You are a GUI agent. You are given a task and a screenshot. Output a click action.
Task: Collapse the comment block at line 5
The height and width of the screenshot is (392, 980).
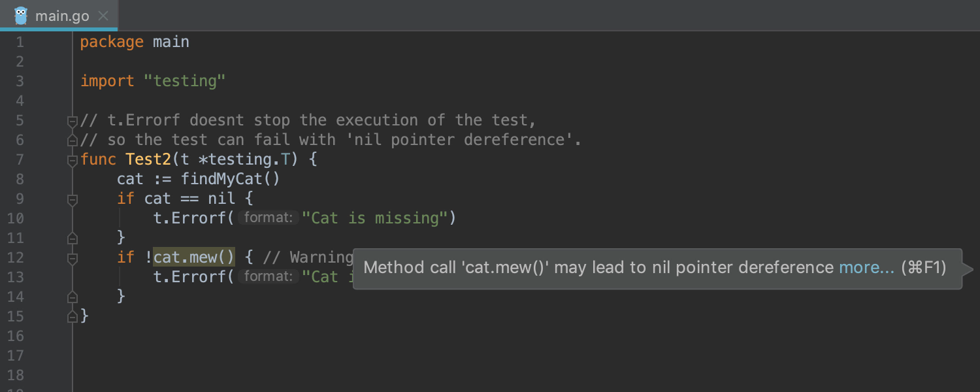(x=73, y=121)
